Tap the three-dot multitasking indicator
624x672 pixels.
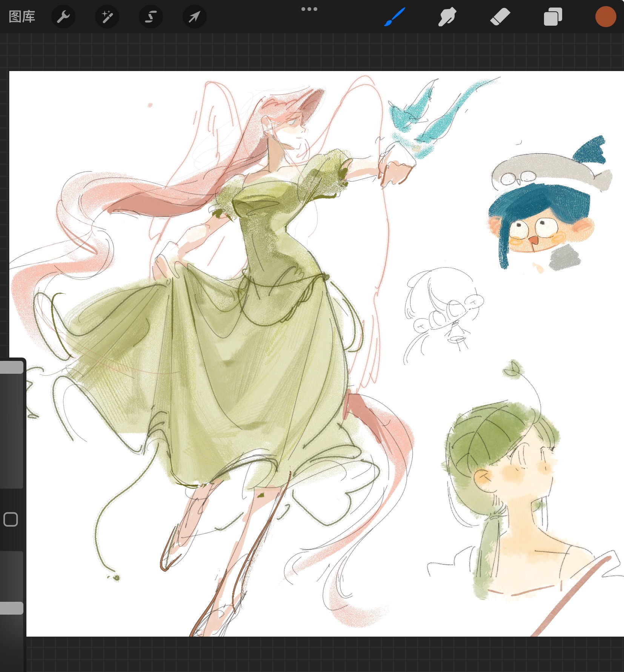[x=309, y=9]
